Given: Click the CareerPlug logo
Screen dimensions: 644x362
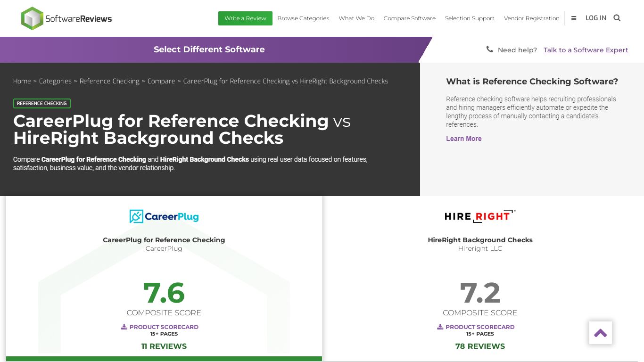Looking at the screenshot, I should click(164, 216).
